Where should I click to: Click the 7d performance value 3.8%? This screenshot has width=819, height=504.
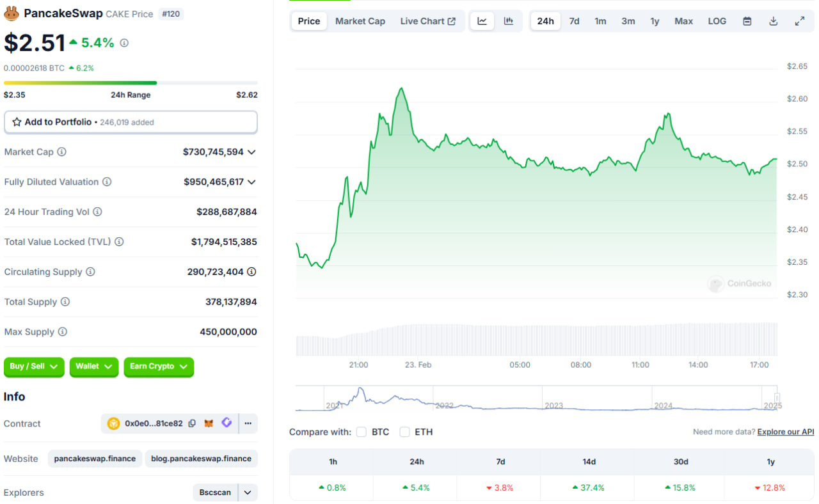500,487
